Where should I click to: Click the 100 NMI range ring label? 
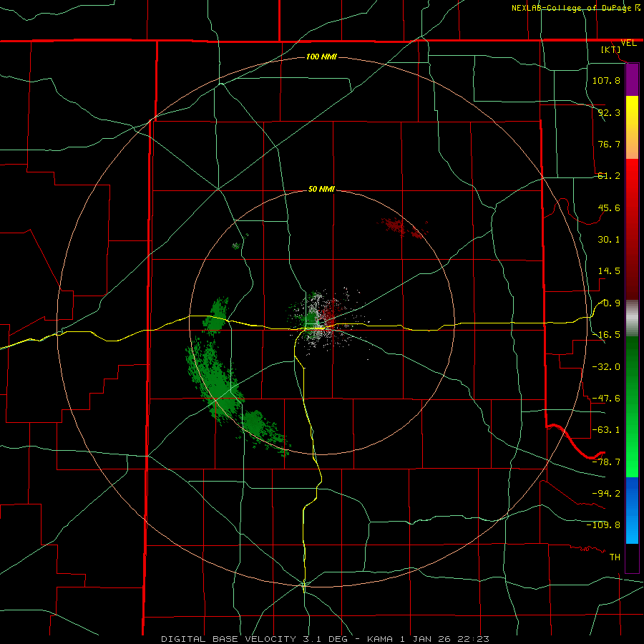click(321, 57)
